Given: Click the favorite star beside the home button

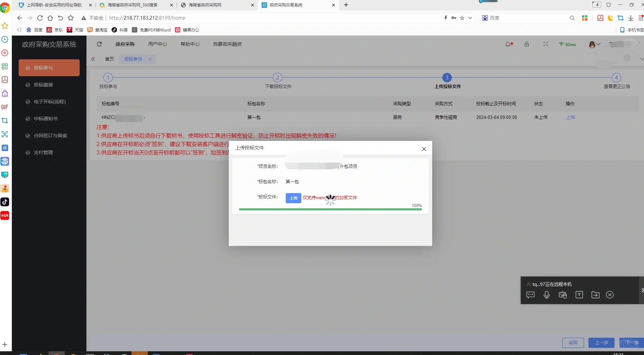Looking at the screenshot, I should point(71,18).
